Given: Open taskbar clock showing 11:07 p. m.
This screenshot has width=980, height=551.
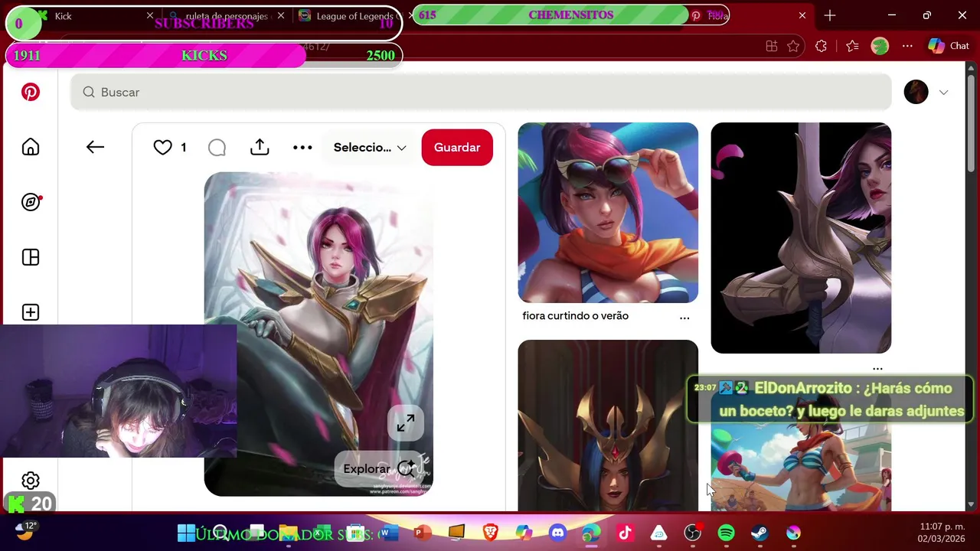Looking at the screenshot, I should (x=942, y=533).
